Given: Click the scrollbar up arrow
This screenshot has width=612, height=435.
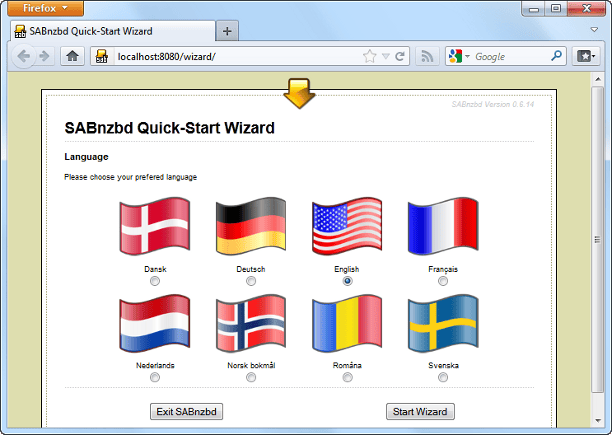Looking at the screenshot, I should pos(598,79).
